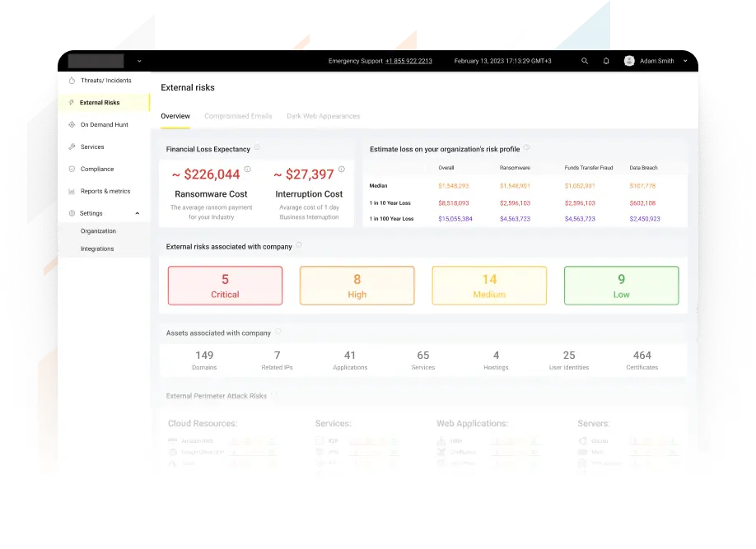The image size is (756, 549).
Task: Open the notifications bell icon
Action: (606, 61)
